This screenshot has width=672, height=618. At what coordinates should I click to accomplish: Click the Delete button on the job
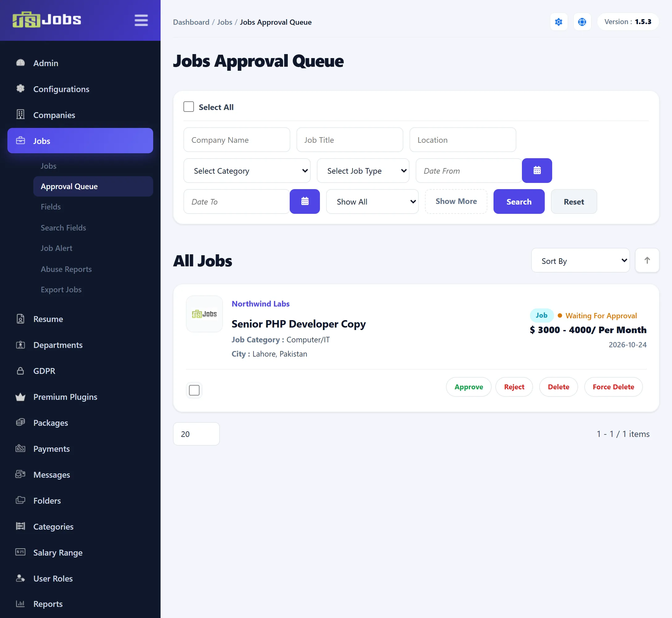tap(558, 387)
